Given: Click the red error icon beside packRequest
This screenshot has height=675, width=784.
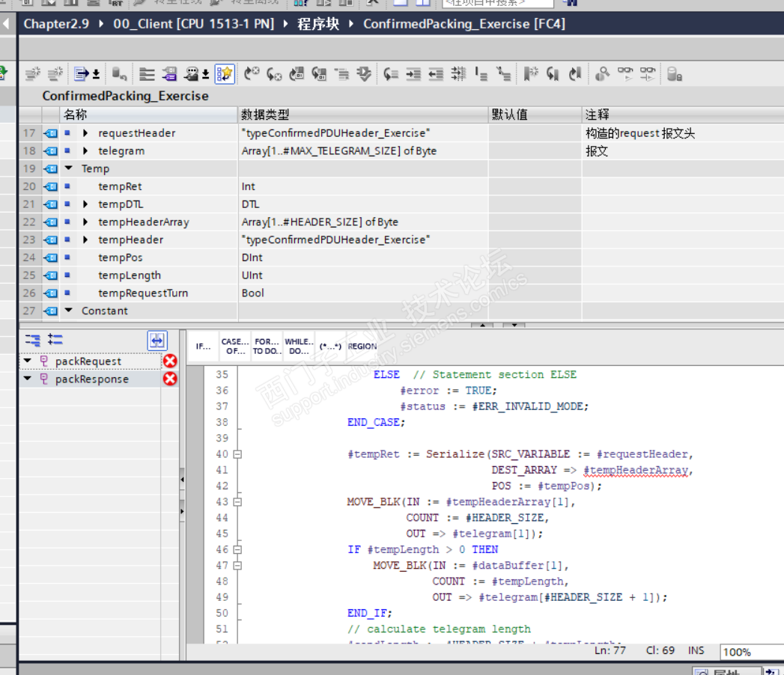Looking at the screenshot, I should coord(170,361).
